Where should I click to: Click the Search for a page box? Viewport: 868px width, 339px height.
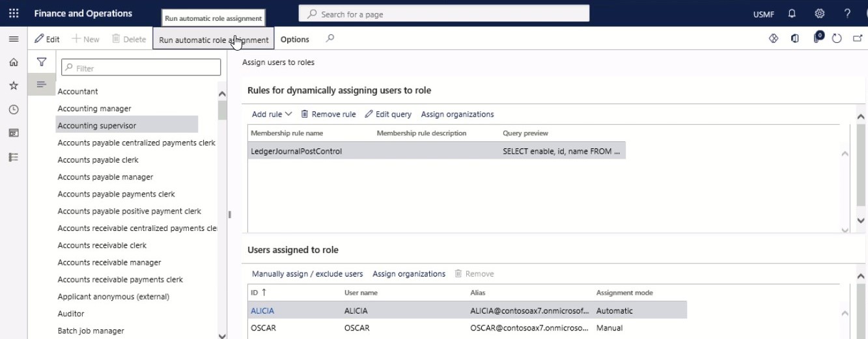[443, 14]
